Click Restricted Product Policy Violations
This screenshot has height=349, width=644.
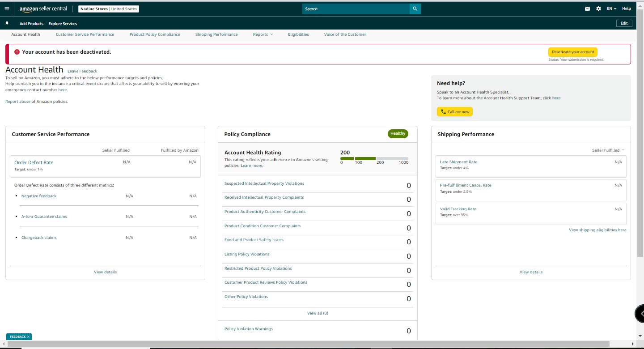pos(258,268)
